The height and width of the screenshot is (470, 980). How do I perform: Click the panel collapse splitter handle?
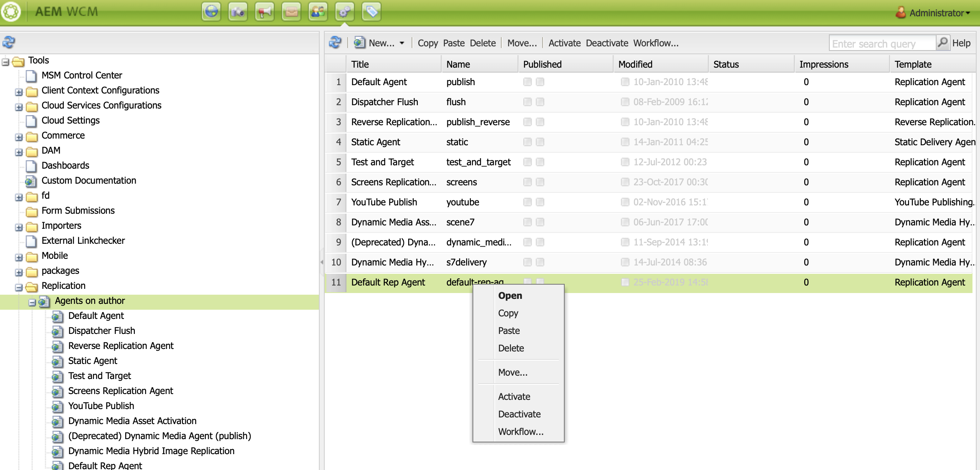pos(322,262)
